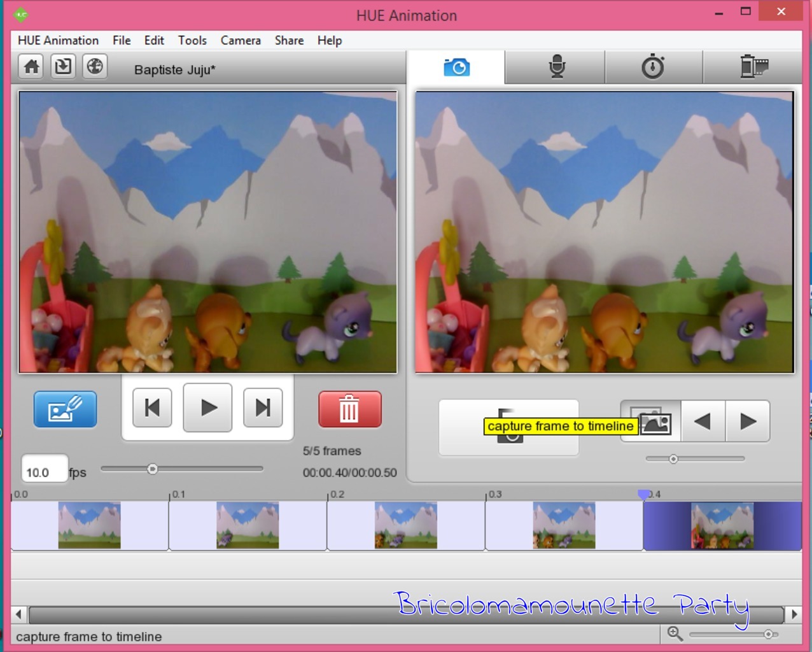Click the 5/5 frames counter

(332, 451)
